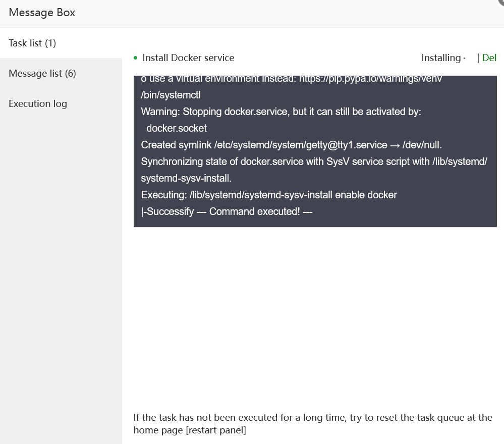Click the systemd-sysv-install. continuation line

(186, 178)
